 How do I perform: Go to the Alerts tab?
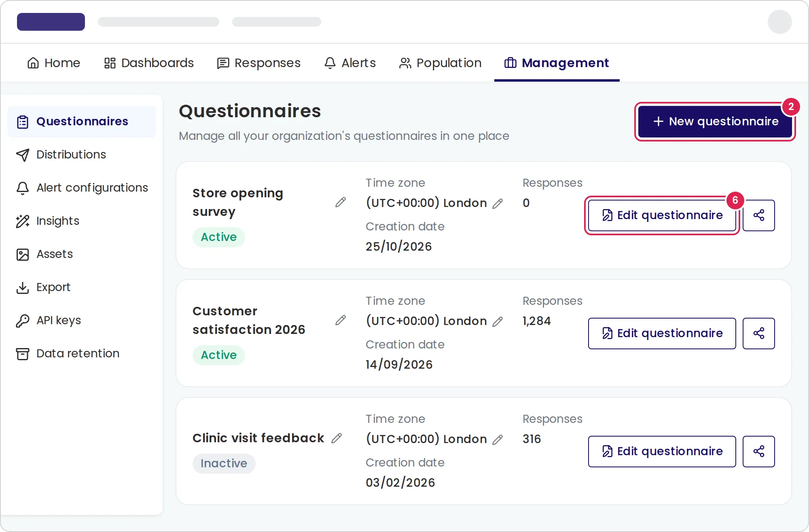[350, 63]
